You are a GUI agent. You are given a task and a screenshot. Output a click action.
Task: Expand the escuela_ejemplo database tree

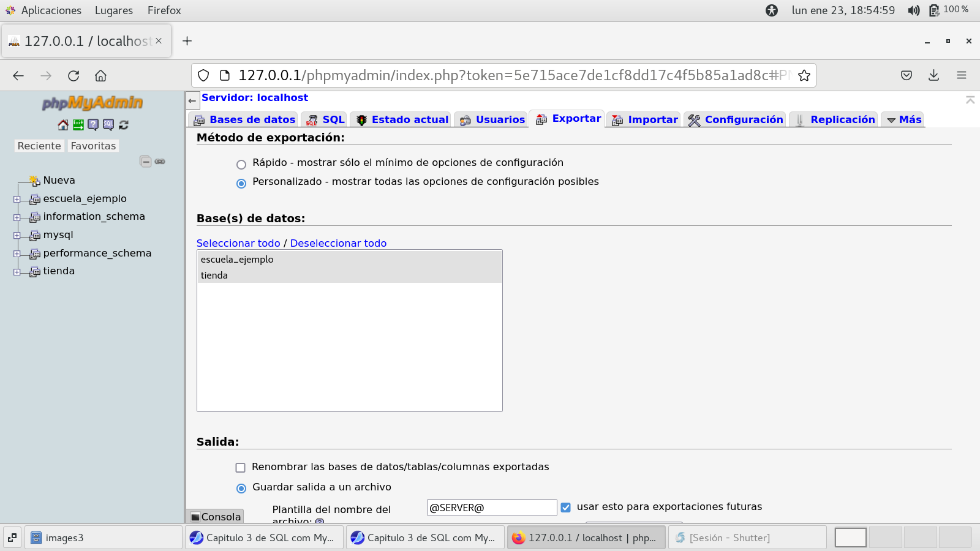pos(17,199)
